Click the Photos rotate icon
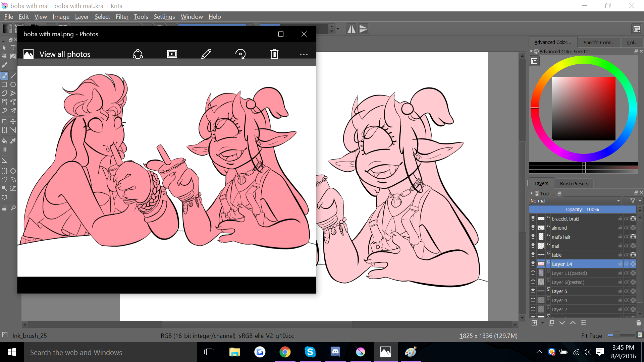Screen dimensions: 644x362 coord(240,54)
